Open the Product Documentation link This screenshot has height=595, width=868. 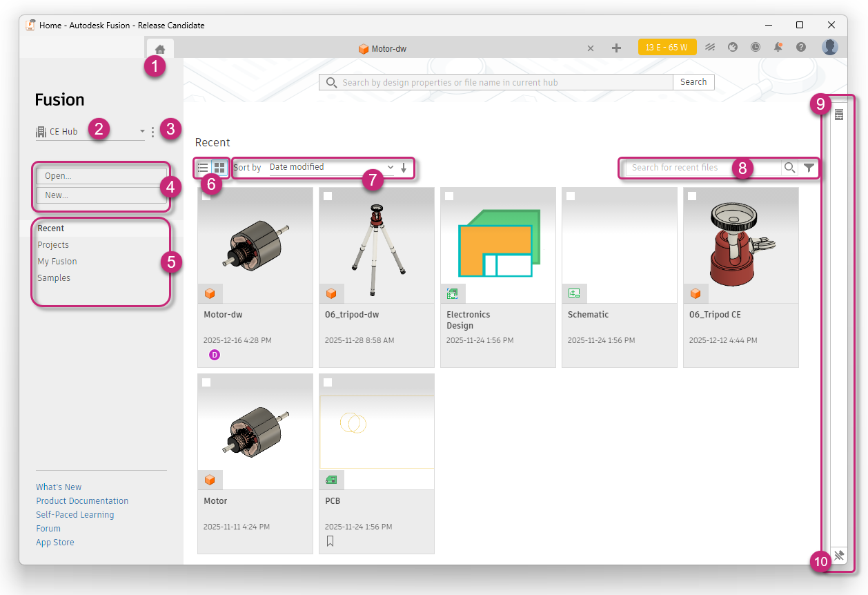coord(82,501)
